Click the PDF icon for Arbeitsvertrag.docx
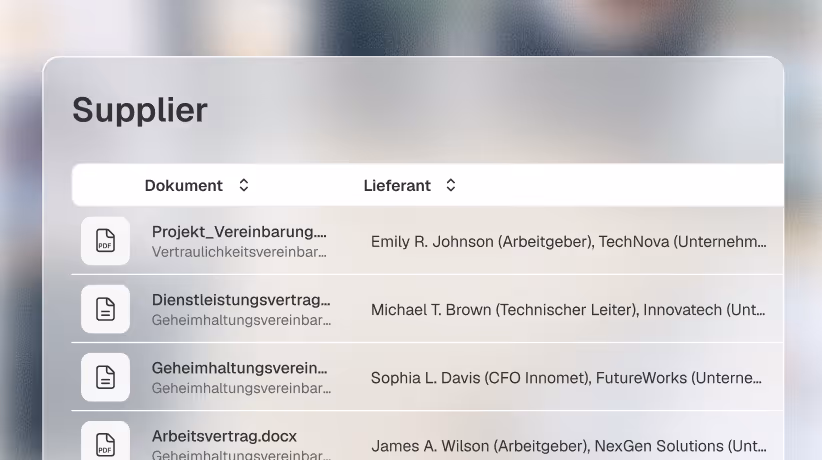 105,442
